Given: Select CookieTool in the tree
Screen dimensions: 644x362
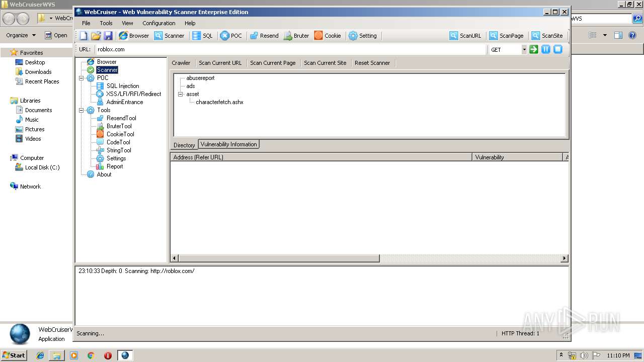Looking at the screenshot, I should click(x=120, y=134).
